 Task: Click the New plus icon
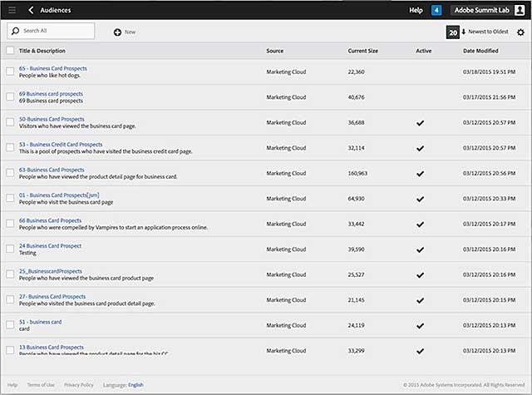(x=117, y=32)
